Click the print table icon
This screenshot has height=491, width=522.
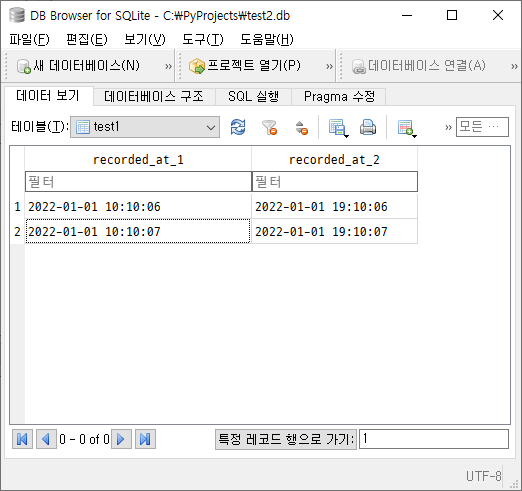point(368,127)
